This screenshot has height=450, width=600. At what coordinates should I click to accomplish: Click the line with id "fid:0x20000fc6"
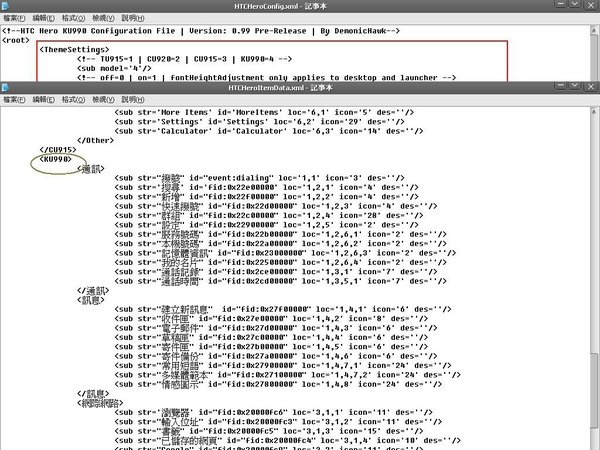point(273,412)
